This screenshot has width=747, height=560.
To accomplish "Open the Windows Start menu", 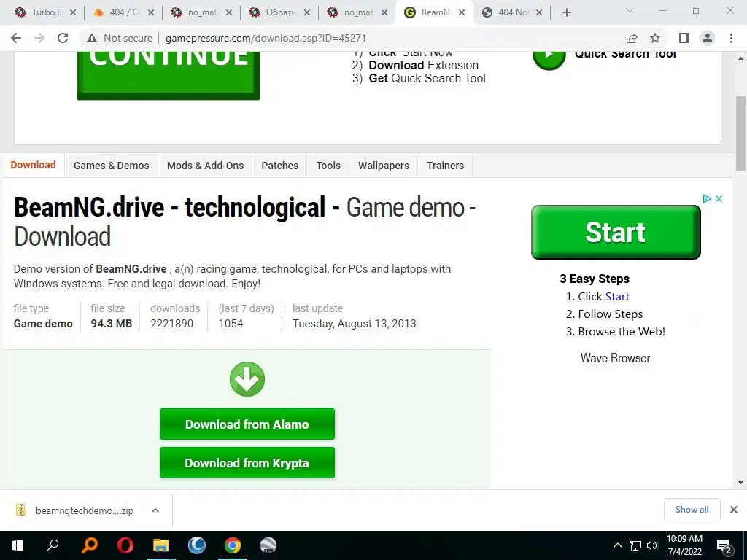I will (x=18, y=545).
